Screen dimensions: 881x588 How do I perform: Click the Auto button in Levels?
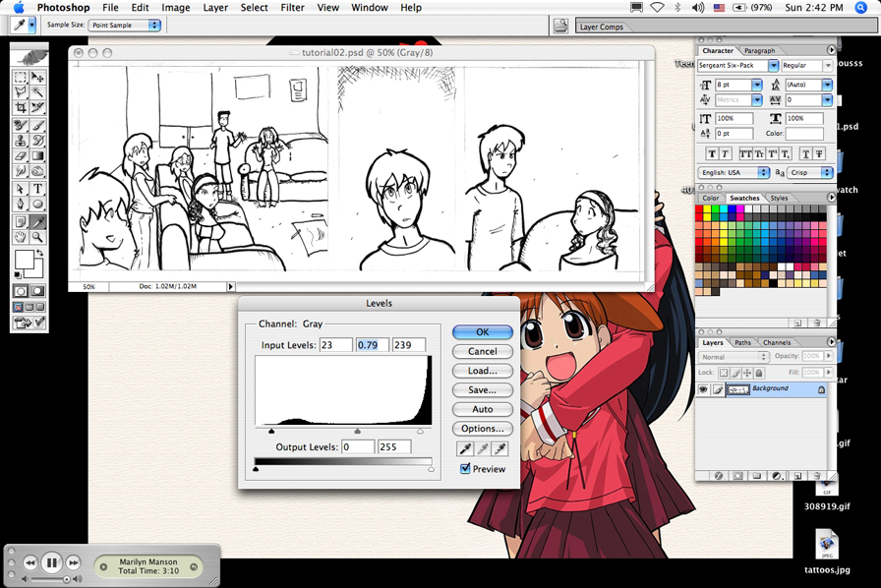click(482, 409)
